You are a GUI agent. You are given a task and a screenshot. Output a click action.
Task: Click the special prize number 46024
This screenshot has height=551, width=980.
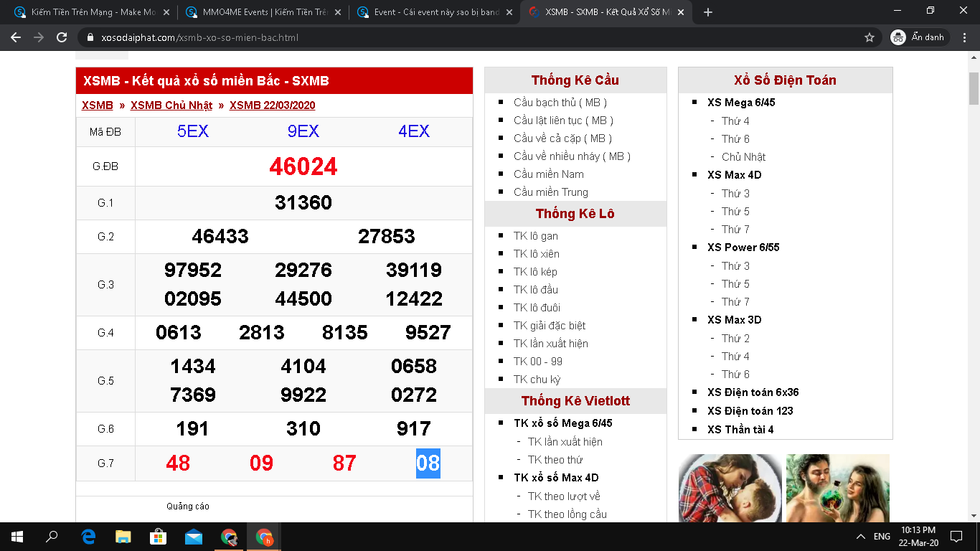[x=303, y=166]
